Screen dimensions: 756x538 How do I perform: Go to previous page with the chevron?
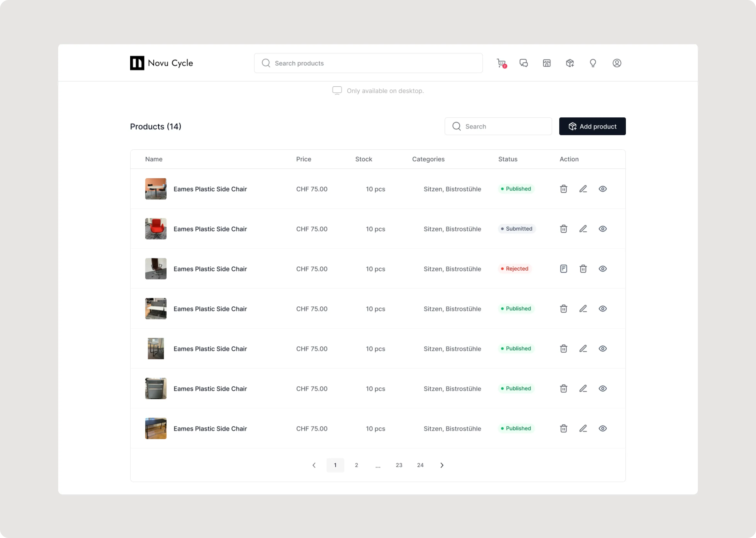314,465
